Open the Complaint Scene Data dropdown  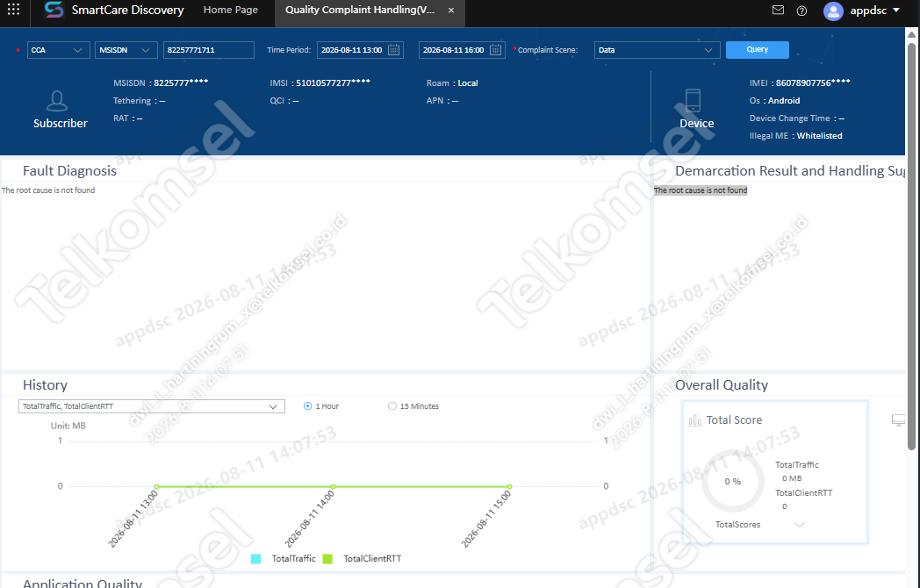(x=658, y=50)
